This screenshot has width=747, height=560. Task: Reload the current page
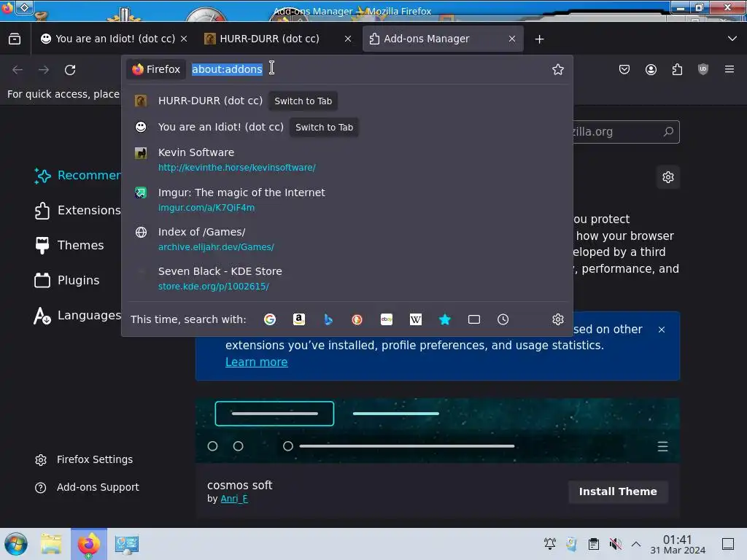[x=70, y=70]
